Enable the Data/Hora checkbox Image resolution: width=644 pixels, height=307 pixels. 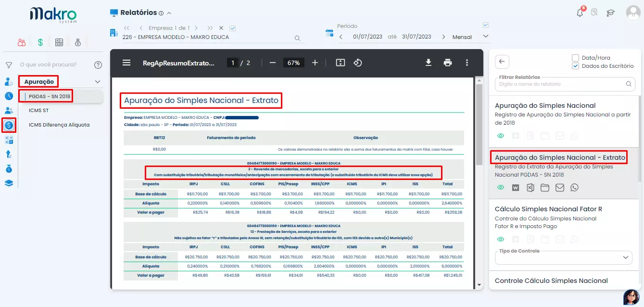575,58
